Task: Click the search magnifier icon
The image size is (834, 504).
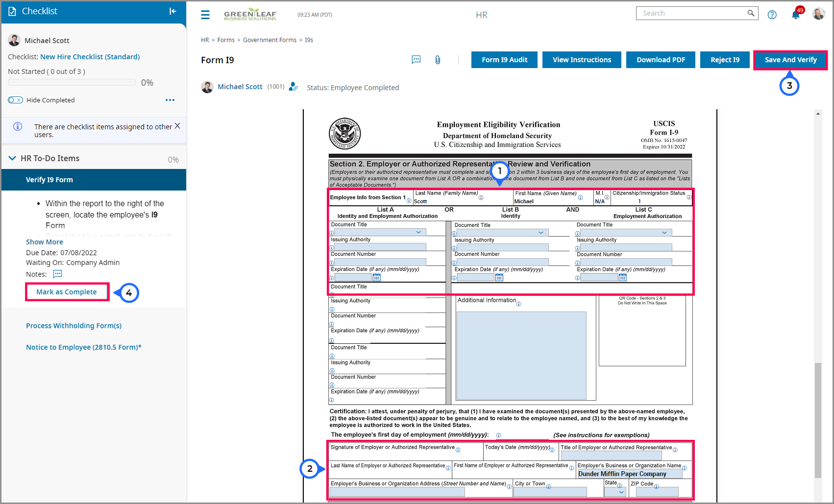Action: (x=751, y=13)
